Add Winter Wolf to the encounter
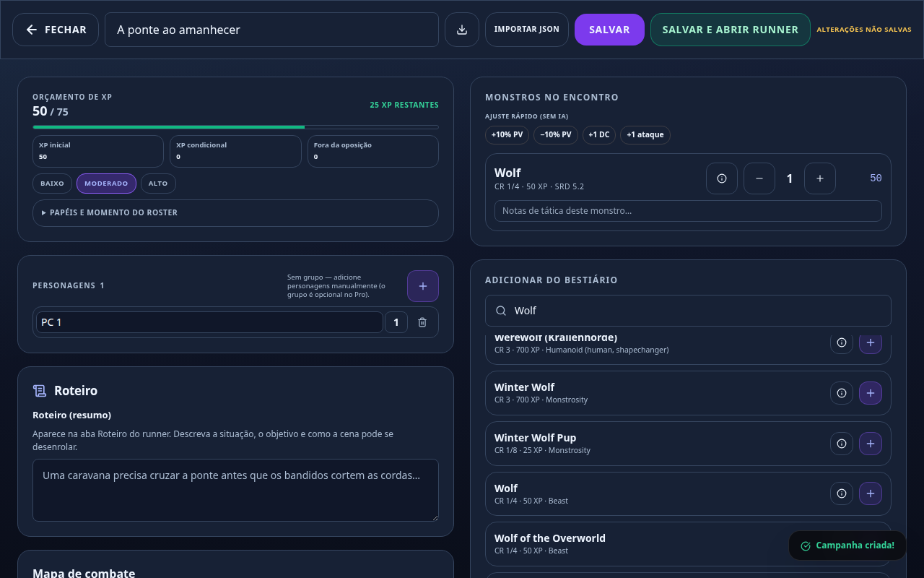The width and height of the screenshot is (924, 578). tap(871, 393)
